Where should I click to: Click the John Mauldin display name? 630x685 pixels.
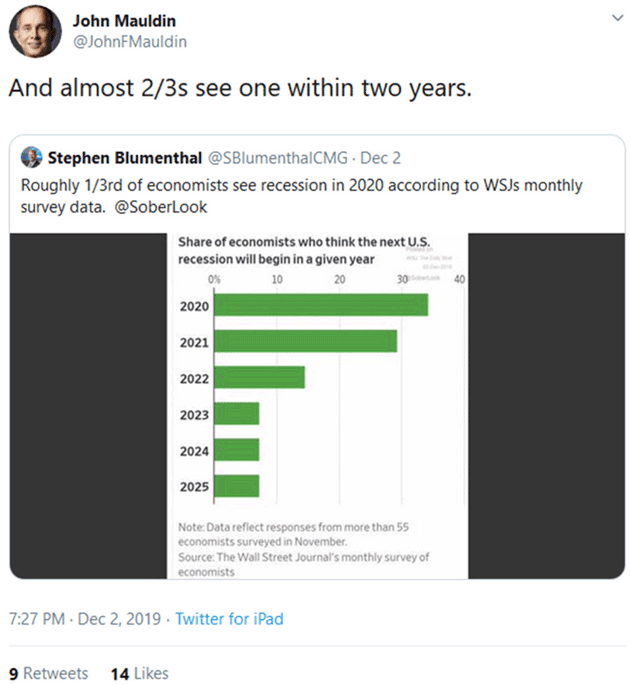point(124,21)
